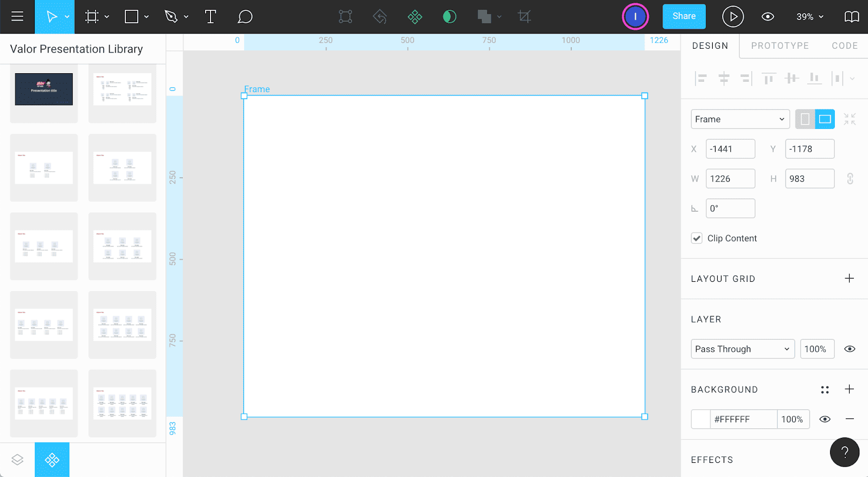Open the Frame preset dropdown

click(x=740, y=119)
